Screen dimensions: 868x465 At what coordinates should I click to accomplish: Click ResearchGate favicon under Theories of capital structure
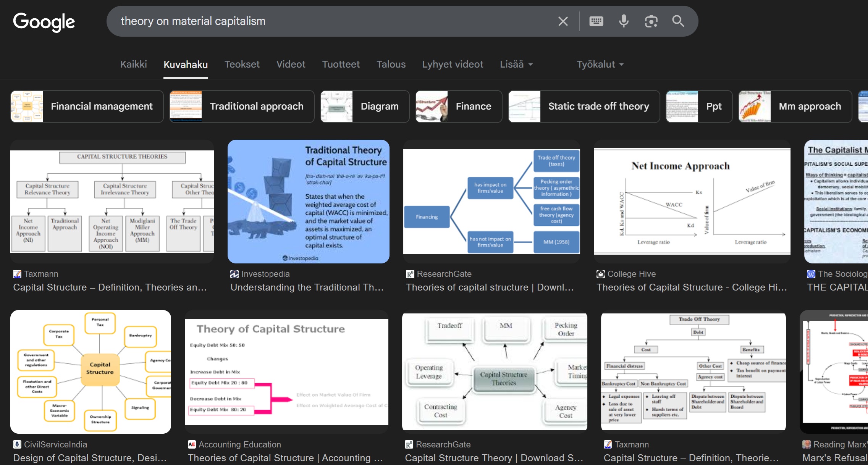[x=410, y=274]
